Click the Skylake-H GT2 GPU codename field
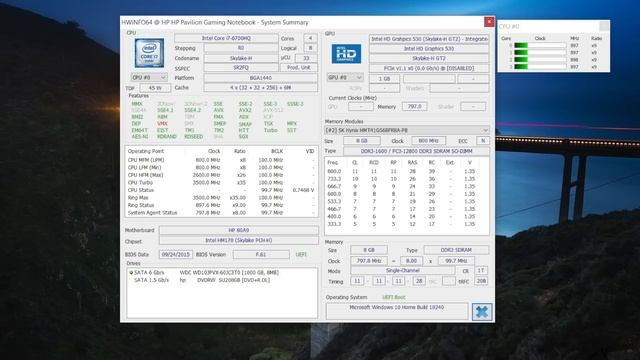This screenshot has height=360, width=640. (429, 58)
